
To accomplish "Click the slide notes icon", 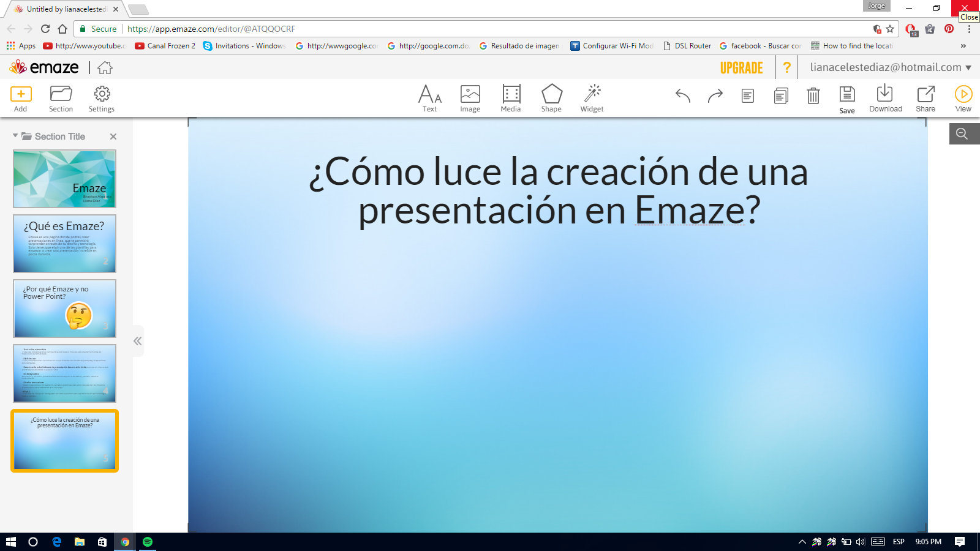I will pyautogui.click(x=748, y=96).
